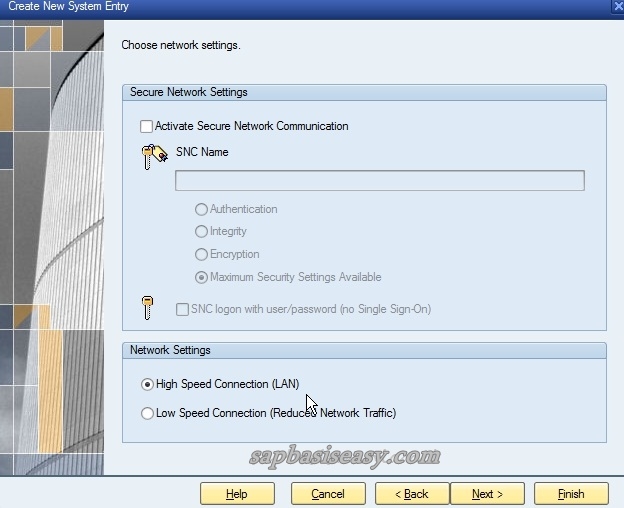The height and width of the screenshot is (508, 624).
Task: Click the Network Settings group header
Action: click(170, 350)
